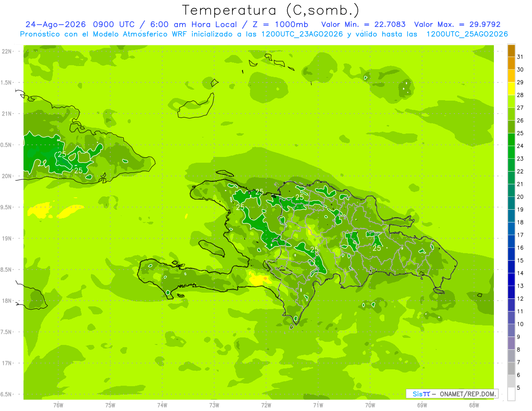Click the '28' color scale label
The height and width of the screenshot is (411, 532).
tap(520, 95)
